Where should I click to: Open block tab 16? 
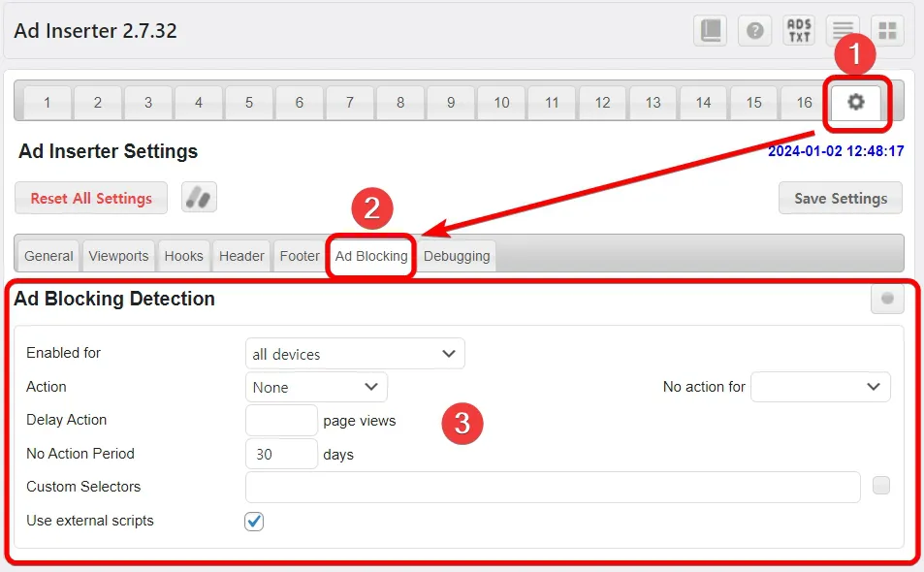tap(805, 103)
